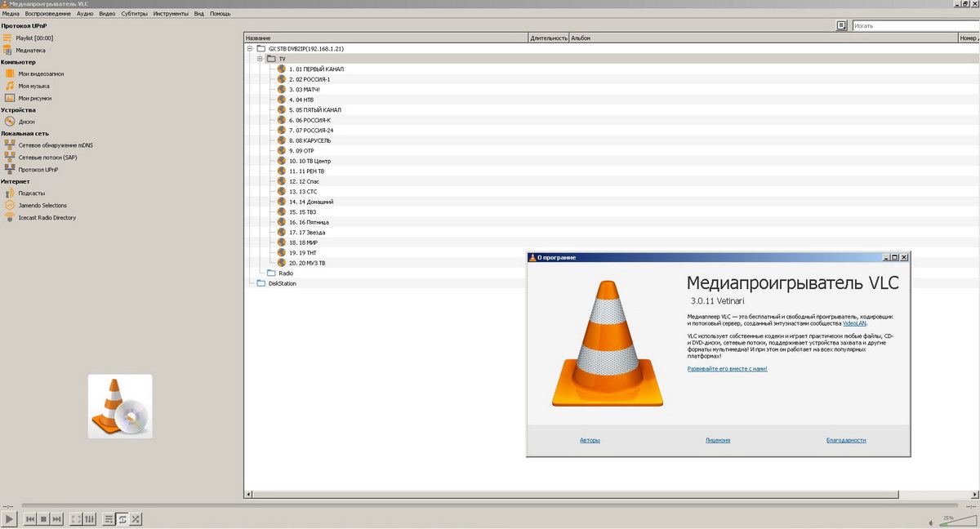Open the Видео menu

(107, 14)
